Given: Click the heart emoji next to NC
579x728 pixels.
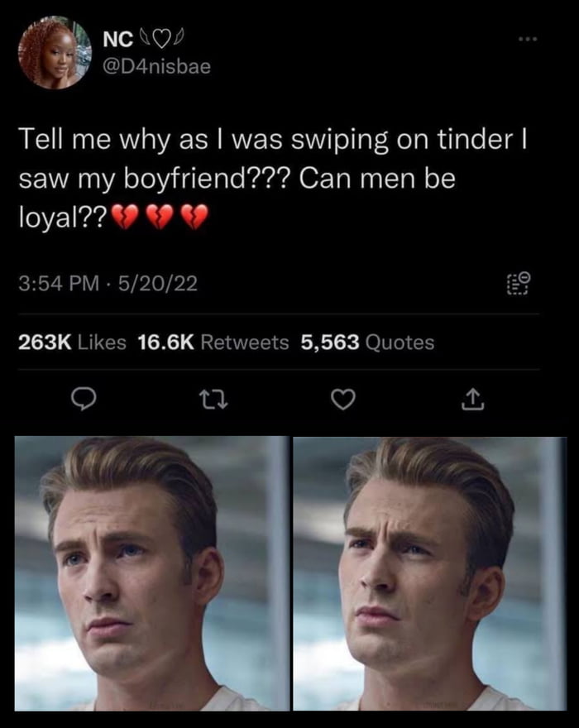Looking at the screenshot, I should point(160,40).
